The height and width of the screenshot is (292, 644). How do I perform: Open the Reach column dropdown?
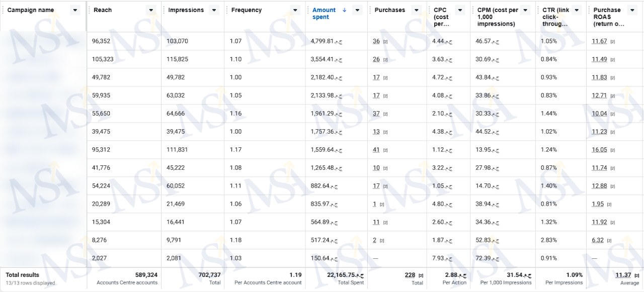point(151,10)
